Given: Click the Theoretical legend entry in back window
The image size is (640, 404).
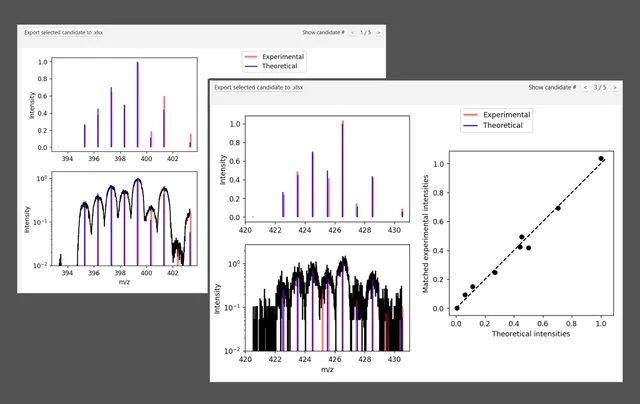Looking at the screenshot, I should tap(271, 66).
